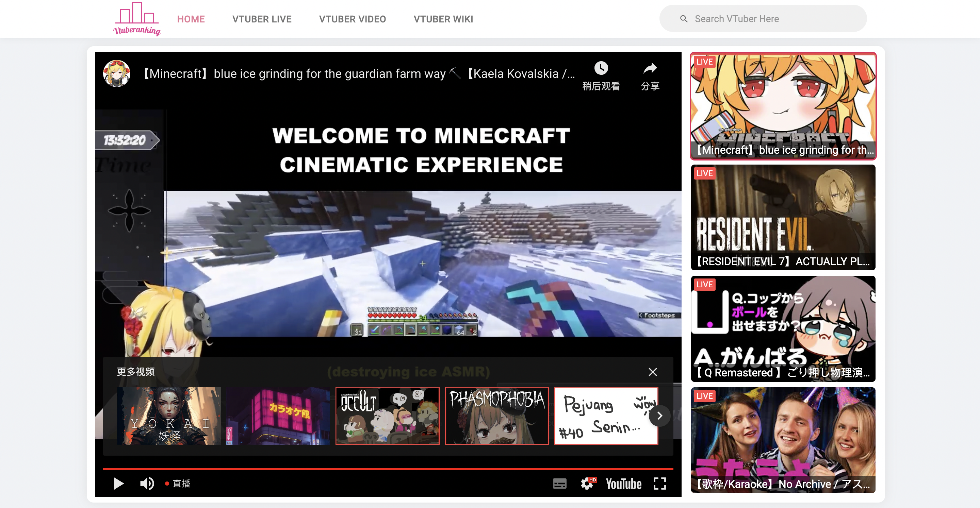The width and height of the screenshot is (980, 508).
Task: Select the PHASMOPHOBIA video thumbnail
Action: coord(497,416)
